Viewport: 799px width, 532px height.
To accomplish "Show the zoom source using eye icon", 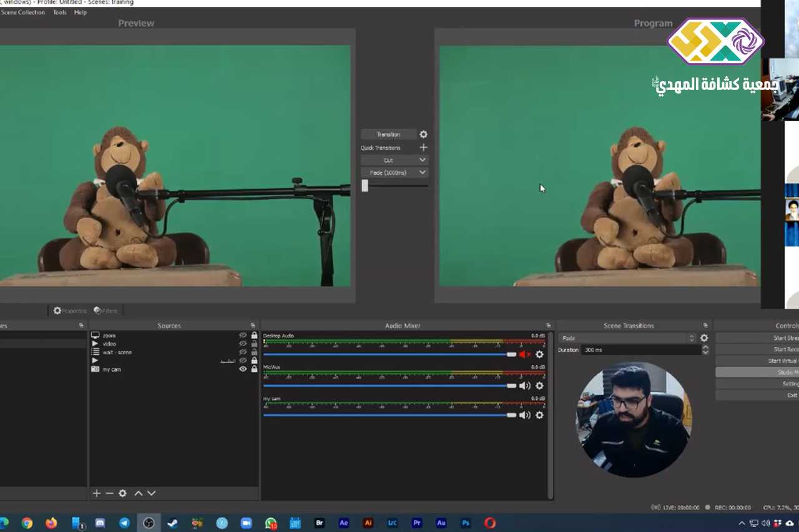I will pos(243,336).
